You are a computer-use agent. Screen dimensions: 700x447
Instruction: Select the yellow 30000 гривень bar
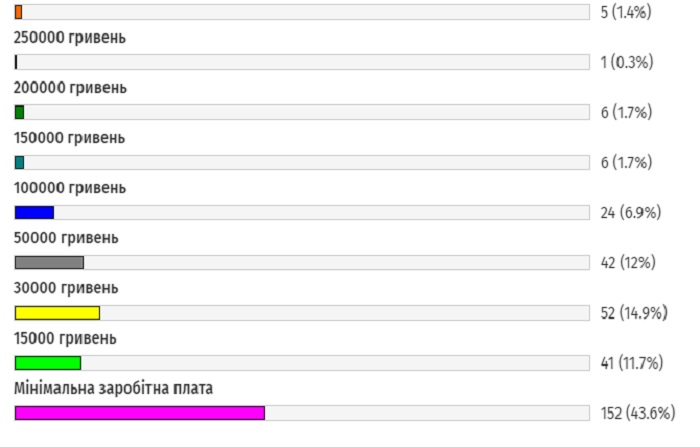[x=57, y=312]
